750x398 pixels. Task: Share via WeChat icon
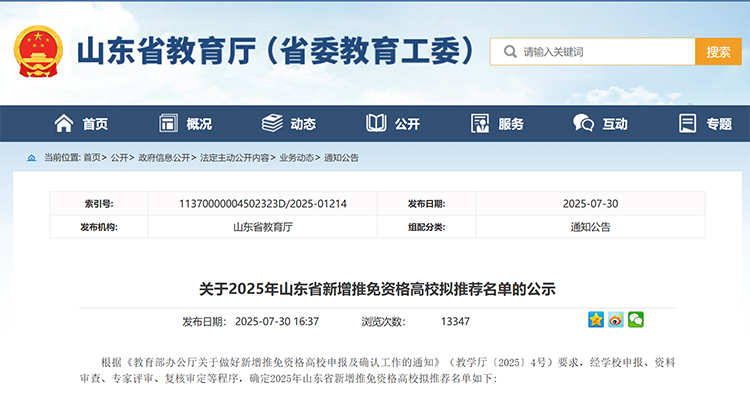[x=636, y=320]
